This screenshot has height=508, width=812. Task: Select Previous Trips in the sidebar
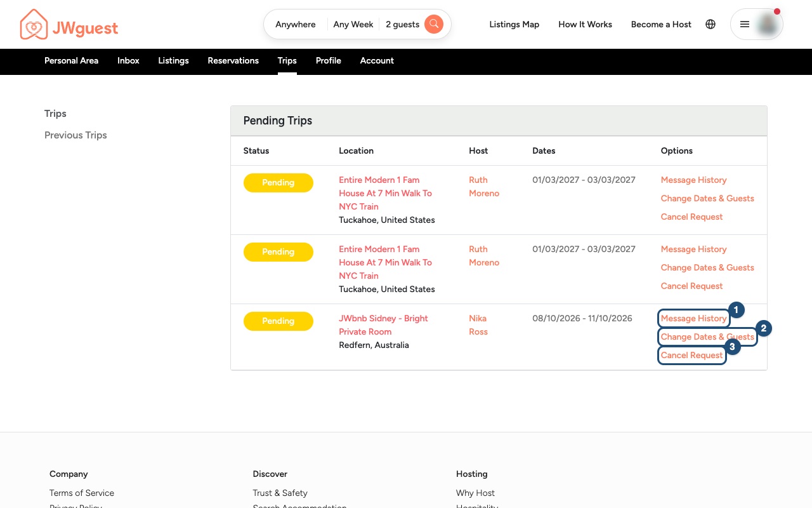click(75, 135)
